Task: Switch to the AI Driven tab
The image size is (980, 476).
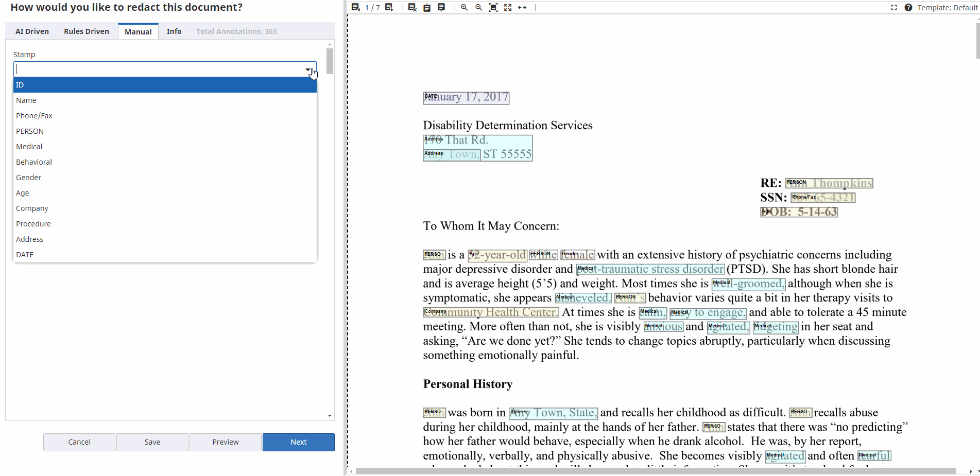Action: 32,31
